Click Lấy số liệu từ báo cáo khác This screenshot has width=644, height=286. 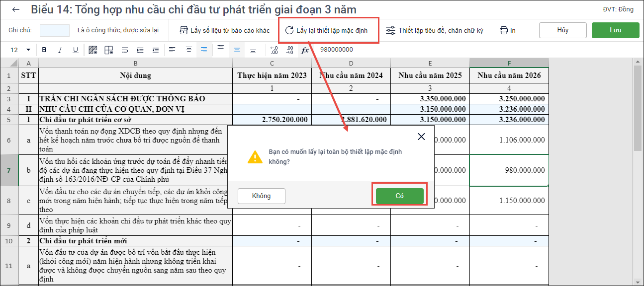click(x=225, y=30)
